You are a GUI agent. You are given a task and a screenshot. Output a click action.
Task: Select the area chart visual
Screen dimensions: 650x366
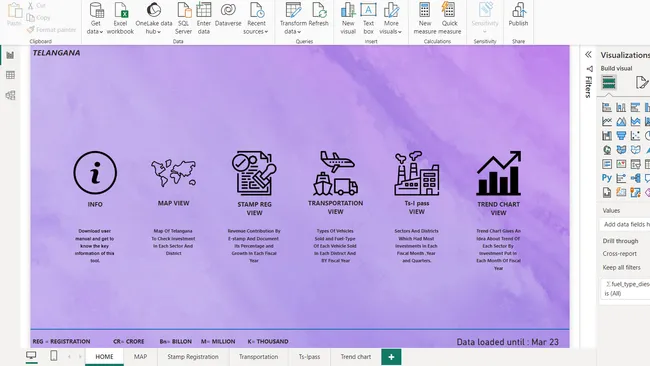click(621, 121)
